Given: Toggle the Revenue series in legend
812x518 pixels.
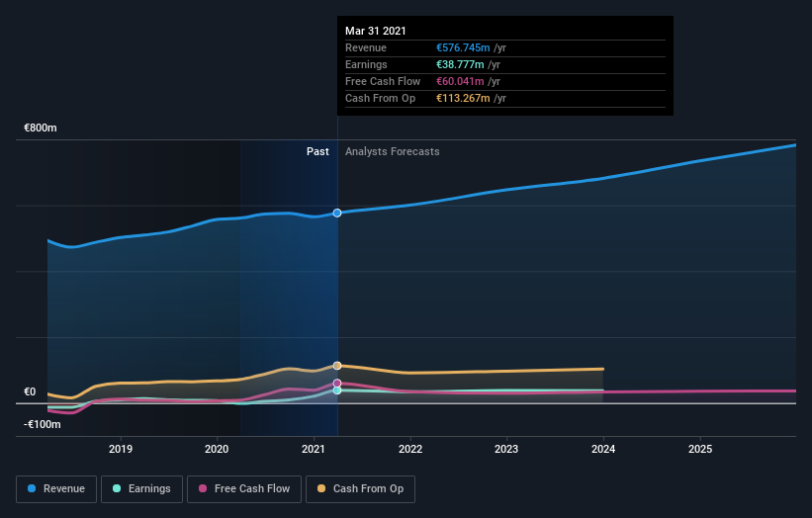Looking at the screenshot, I should pos(56,489).
